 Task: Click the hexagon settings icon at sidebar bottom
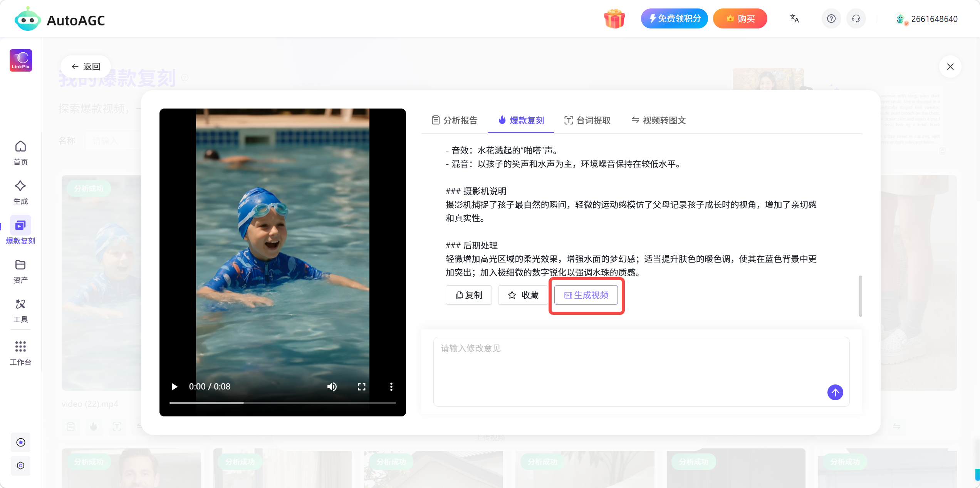[21, 465]
